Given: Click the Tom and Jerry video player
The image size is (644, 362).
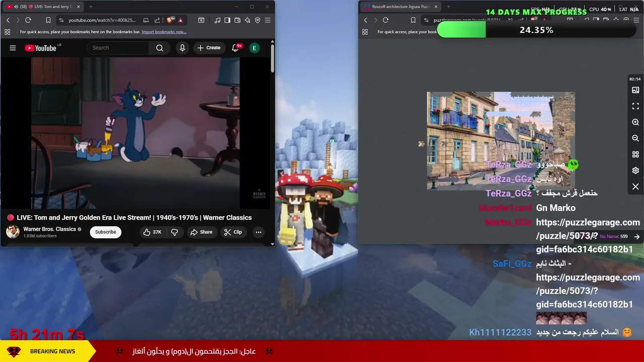Looking at the screenshot, I should pos(136,133).
